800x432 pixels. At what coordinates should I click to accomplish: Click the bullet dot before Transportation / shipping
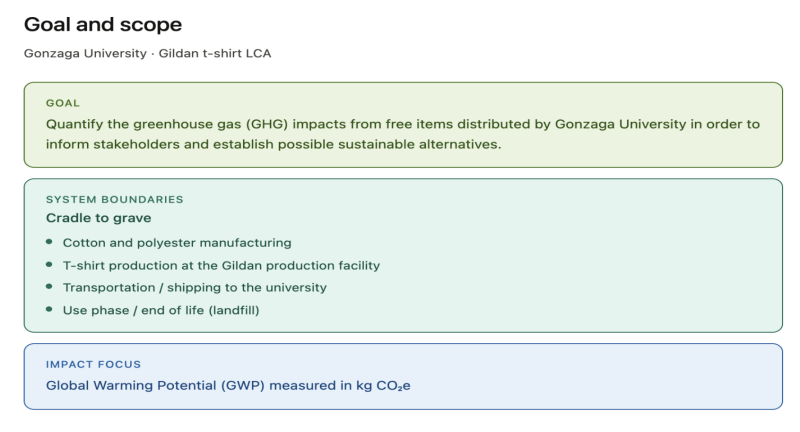click(49, 286)
